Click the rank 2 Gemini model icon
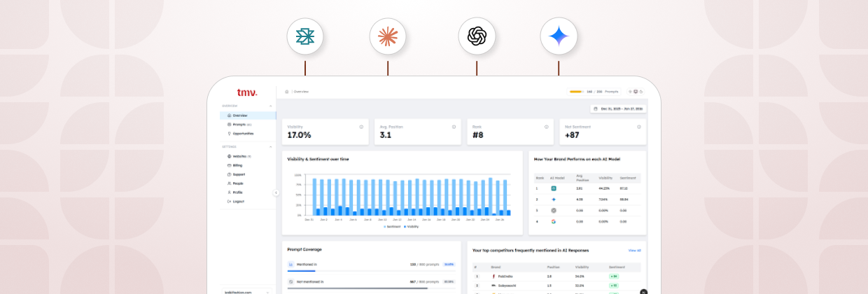Viewport: 868px width, 294px height. point(553,199)
